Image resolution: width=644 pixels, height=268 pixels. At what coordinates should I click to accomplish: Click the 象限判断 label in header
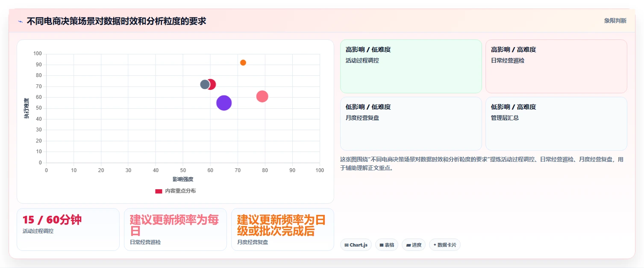pos(615,21)
